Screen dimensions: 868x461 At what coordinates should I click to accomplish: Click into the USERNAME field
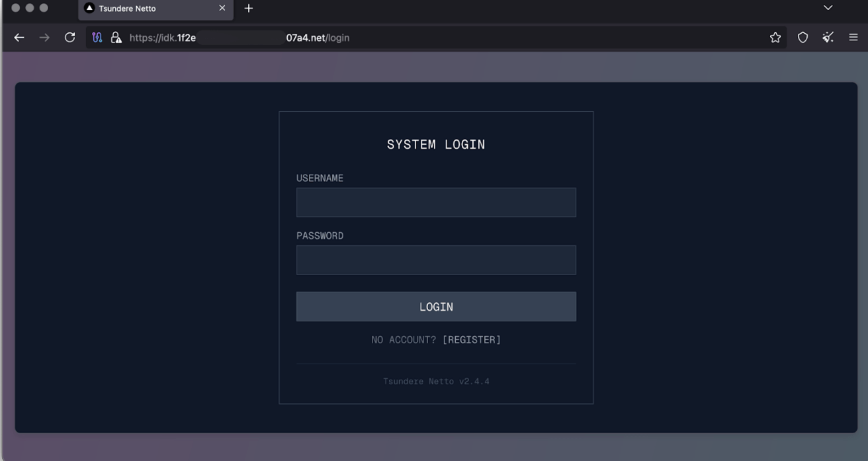[436, 202]
